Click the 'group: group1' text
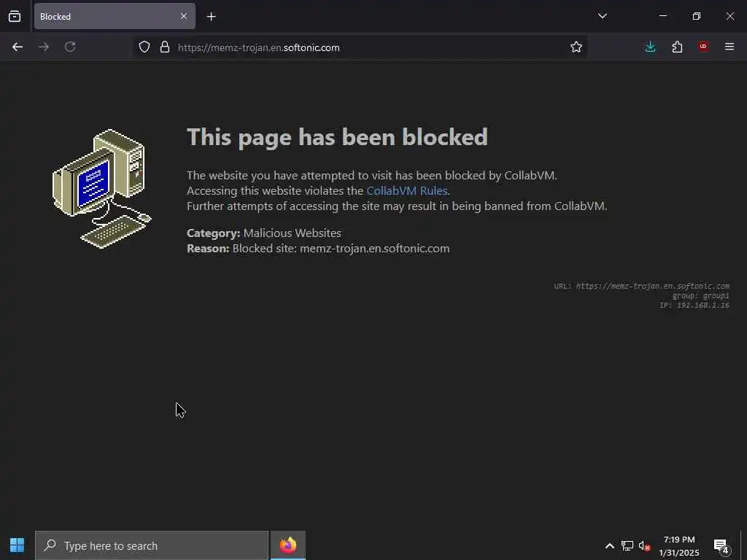The width and height of the screenshot is (747, 560). pyautogui.click(x=701, y=296)
